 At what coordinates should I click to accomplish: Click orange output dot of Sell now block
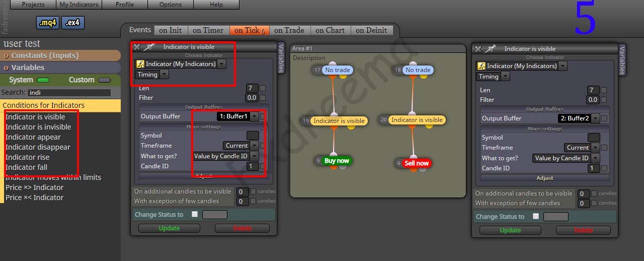click(x=413, y=169)
